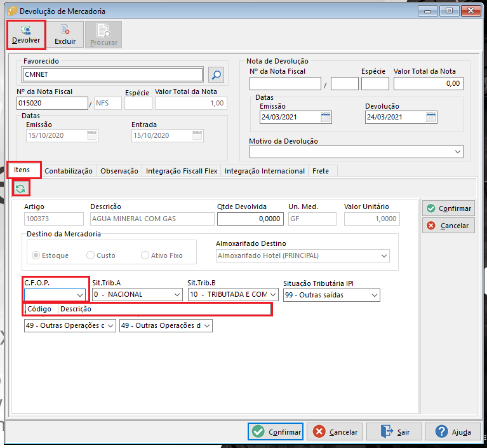Open the Entrada 15/10/2020 calendar icon
Screen dimensions: 487x448
tap(197, 135)
